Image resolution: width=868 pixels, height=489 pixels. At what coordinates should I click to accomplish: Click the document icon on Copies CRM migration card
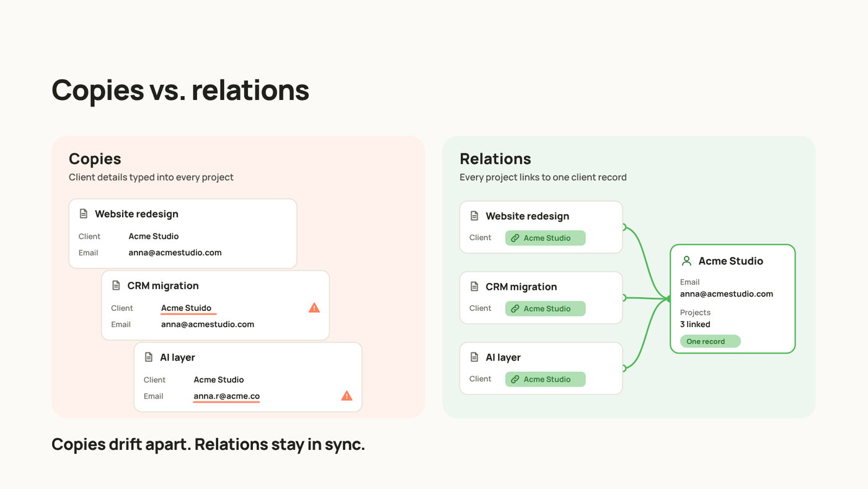tap(116, 285)
